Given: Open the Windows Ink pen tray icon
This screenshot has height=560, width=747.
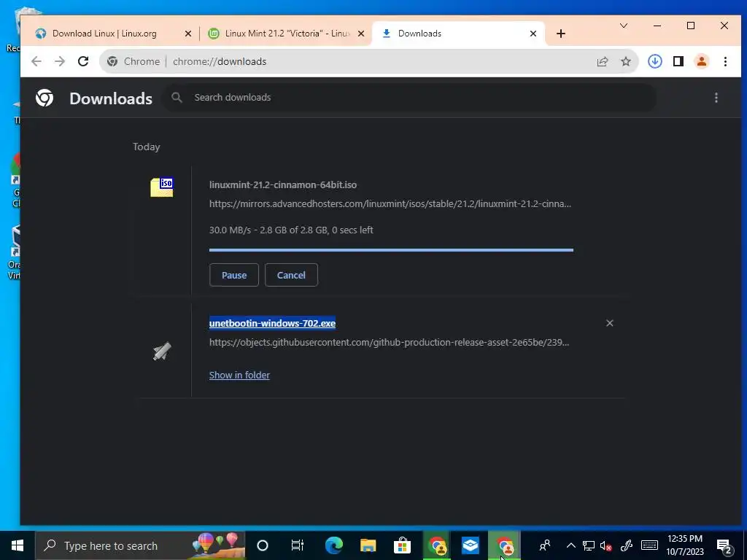Looking at the screenshot, I should coord(627,545).
